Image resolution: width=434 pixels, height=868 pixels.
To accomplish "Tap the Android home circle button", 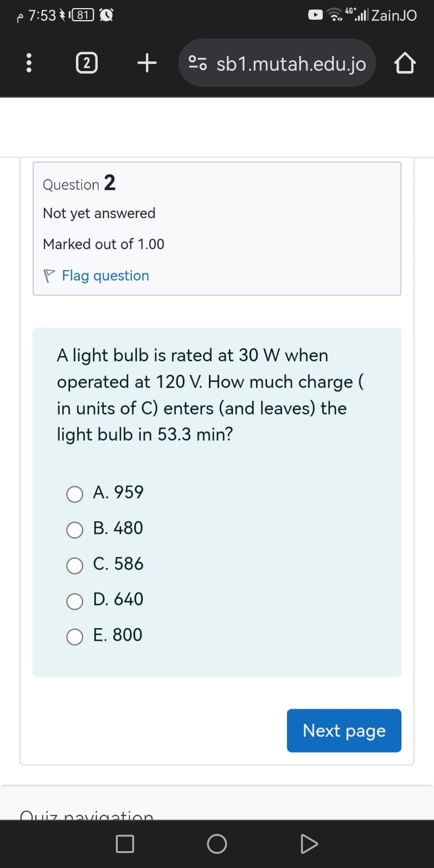I will pyautogui.click(x=217, y=844).
